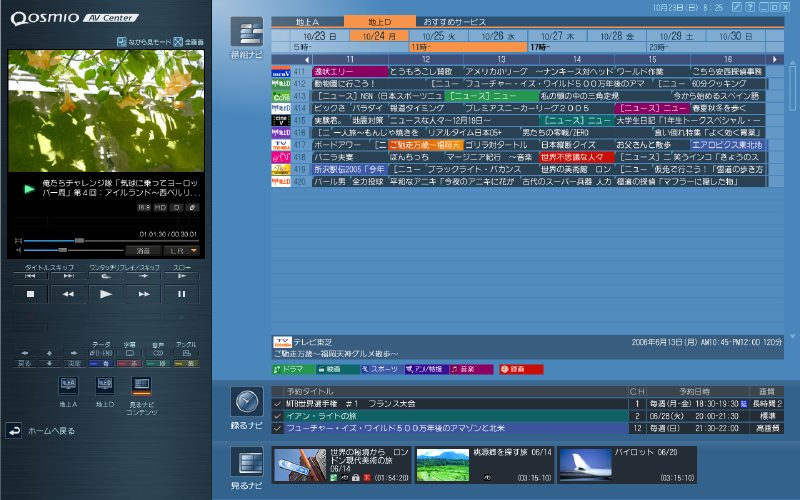Open the 番組ナビ program guide icon
800x500 pixels.
pyautogui.click(x=246, y=33)
